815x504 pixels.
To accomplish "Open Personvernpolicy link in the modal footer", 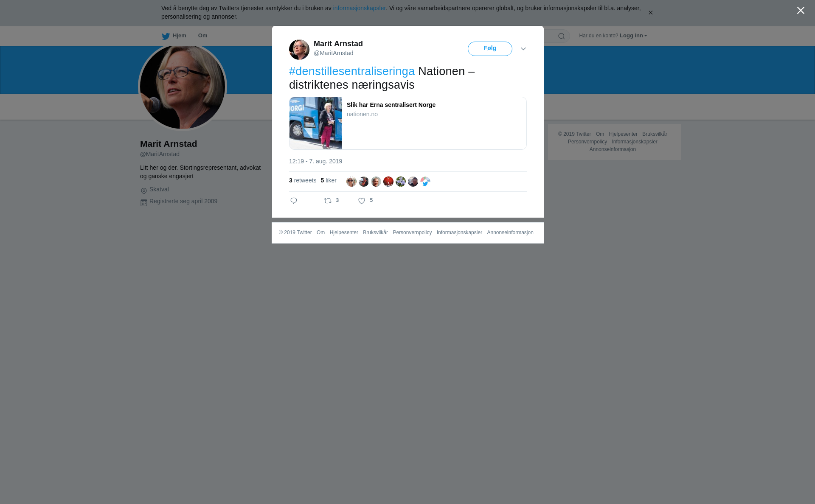I will pyautogui.click(x=412, y=232).
